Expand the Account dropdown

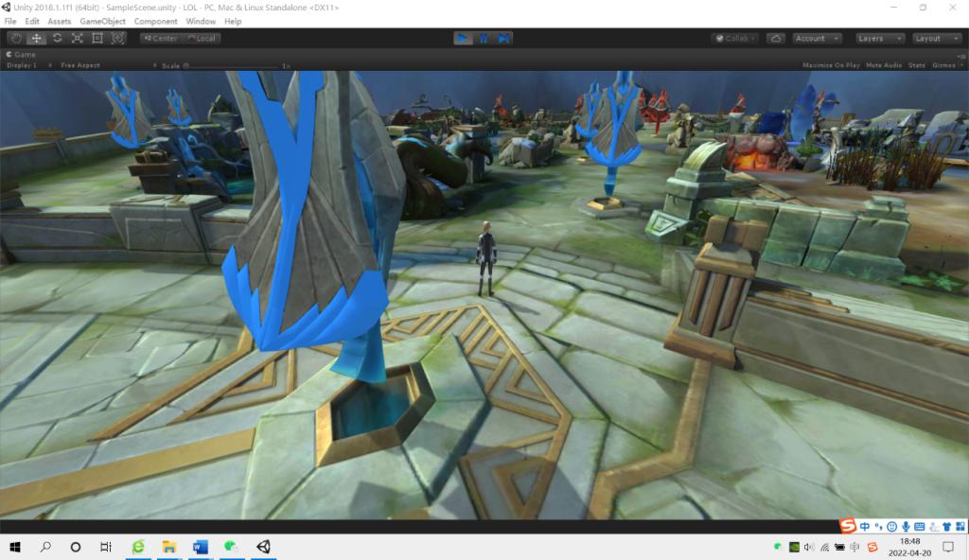817,39
